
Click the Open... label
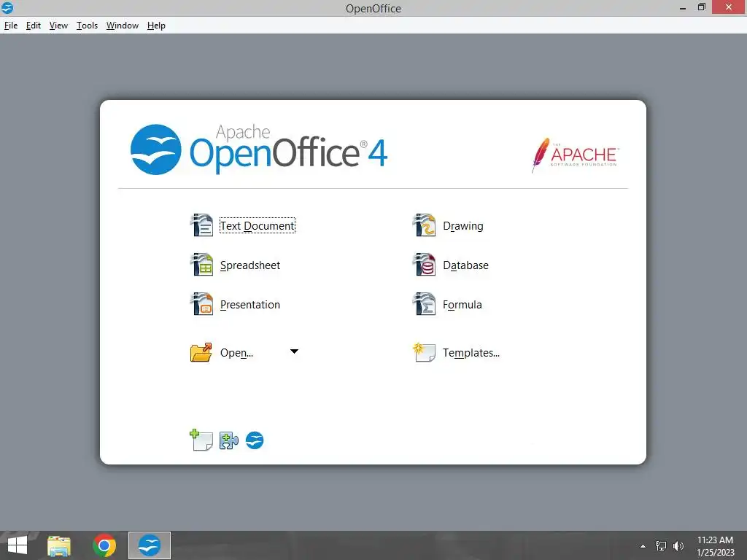237,353
